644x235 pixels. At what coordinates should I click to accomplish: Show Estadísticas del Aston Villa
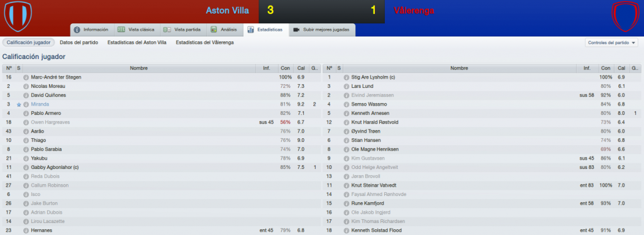click(x=136, y=42)
